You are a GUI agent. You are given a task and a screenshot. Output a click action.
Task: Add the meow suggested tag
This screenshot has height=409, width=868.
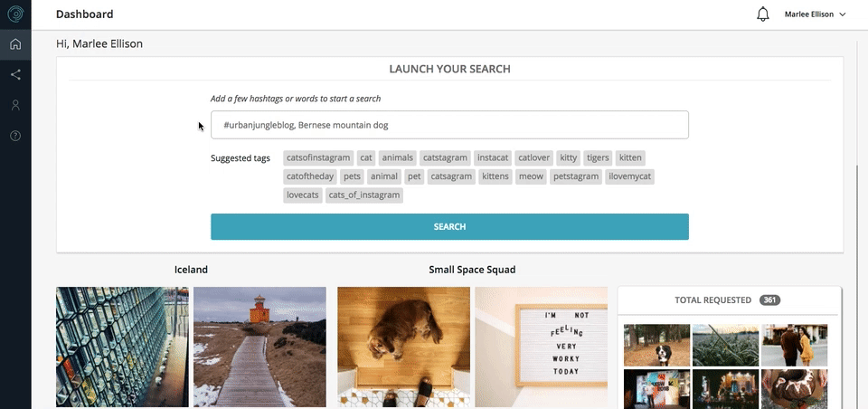[x=531, y=176]
